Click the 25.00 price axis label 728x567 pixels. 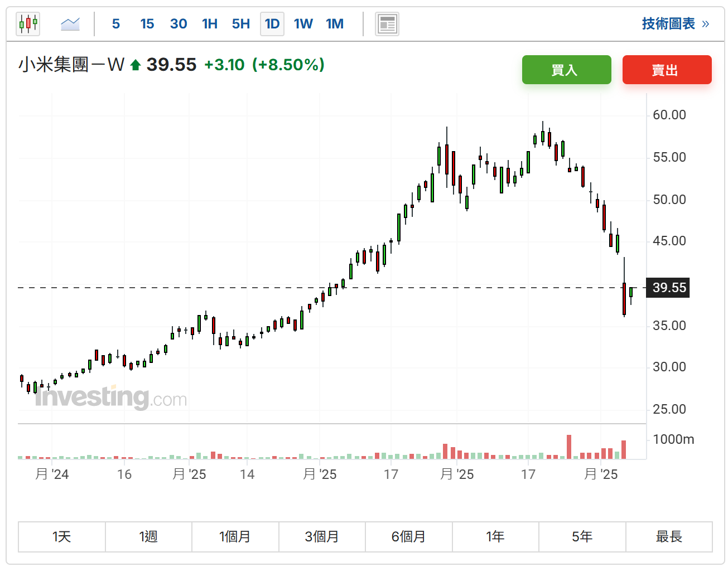[x=669, y=409]
